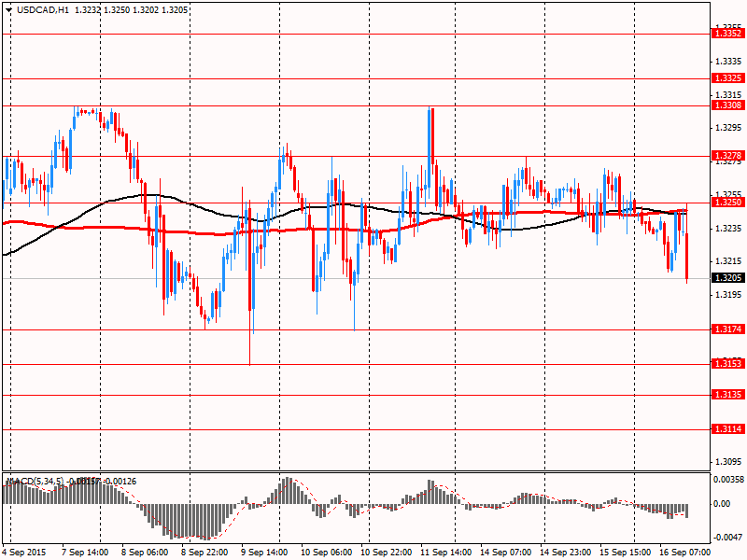Click the 11 Sep 14:00 time label
This screenshot has height=560, width=747.
[445, 552]
